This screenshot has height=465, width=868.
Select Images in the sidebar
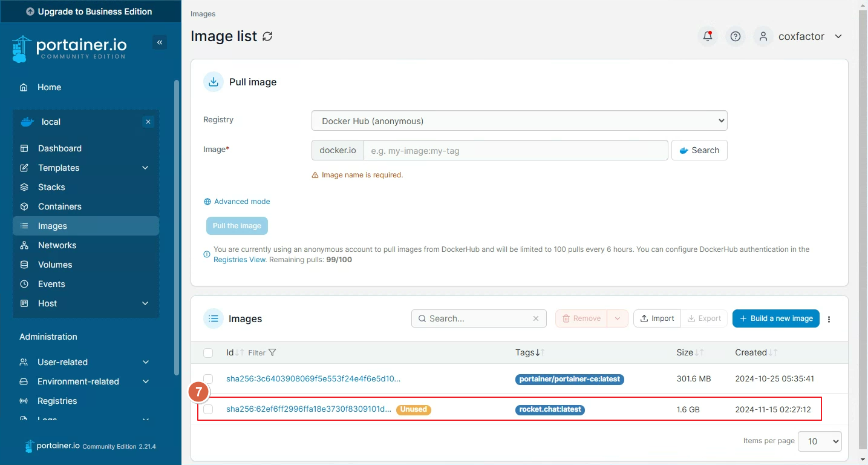pyautogui.click(x=86, y=226)
